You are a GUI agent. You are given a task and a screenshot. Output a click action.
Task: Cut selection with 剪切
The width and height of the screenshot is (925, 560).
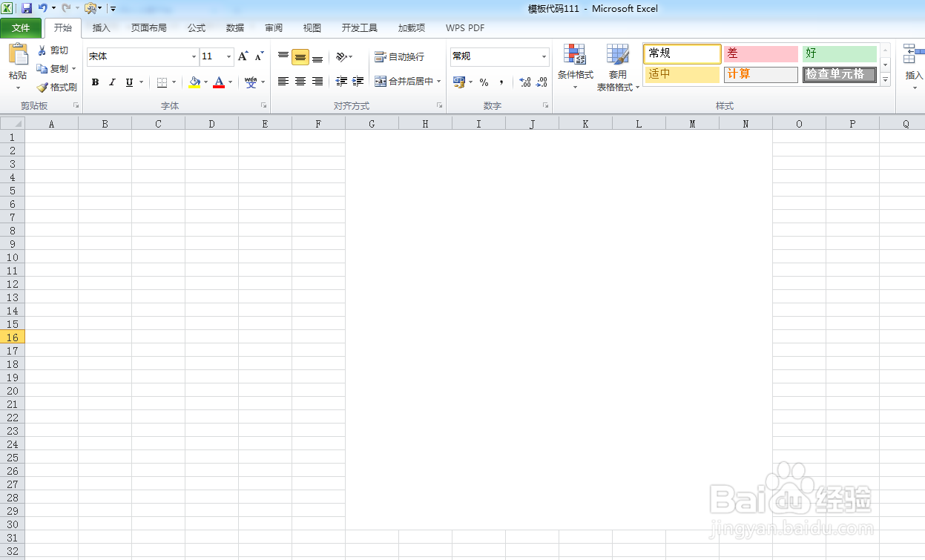tap(53, 50)
